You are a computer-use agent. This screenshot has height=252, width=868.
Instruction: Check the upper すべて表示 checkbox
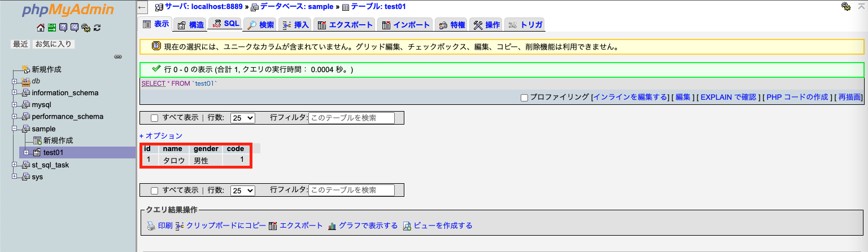pyautogui.click(x=155, y=118)
